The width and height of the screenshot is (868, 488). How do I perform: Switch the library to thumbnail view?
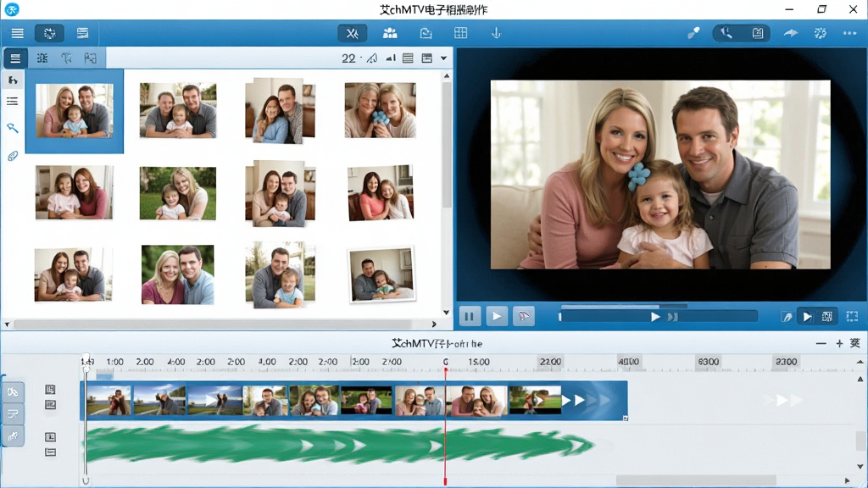tap(427, 58)
